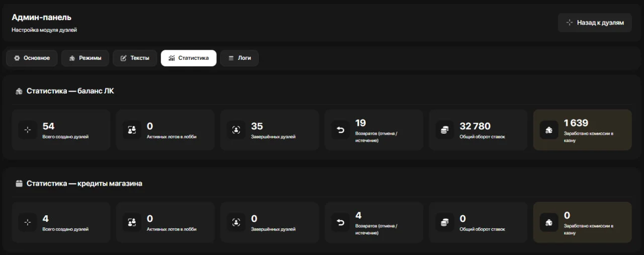
Task: Click the gear icon on Основное tab
Action: click(17, 58)
